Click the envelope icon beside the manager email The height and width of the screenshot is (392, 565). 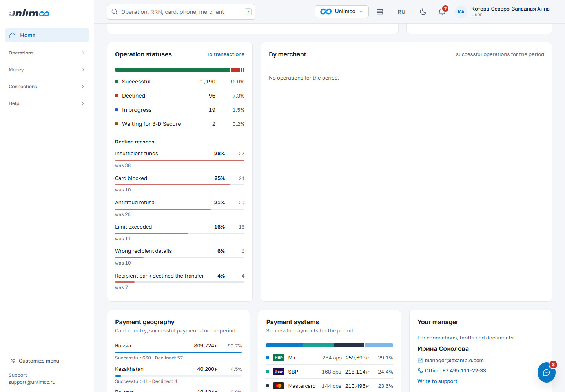[420, 361]
